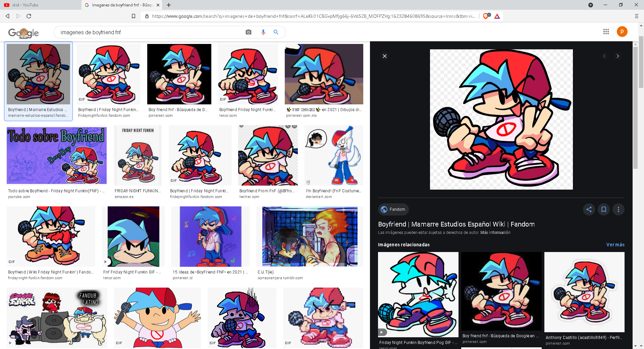Click the address bar URL
This screenshot has height=349, width=644.
[x=313, y=16]
